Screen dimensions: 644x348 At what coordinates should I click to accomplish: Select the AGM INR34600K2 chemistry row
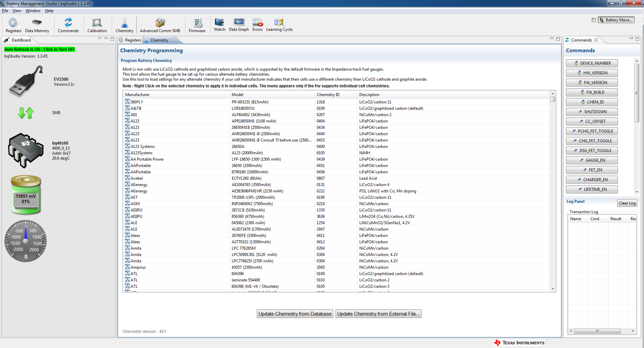[x=337, y=204]
